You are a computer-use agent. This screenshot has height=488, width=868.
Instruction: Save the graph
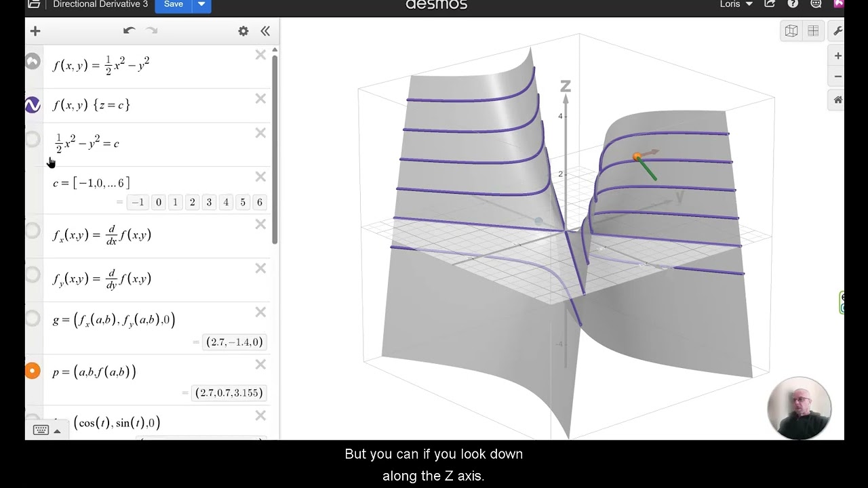[x=174, y=5]
